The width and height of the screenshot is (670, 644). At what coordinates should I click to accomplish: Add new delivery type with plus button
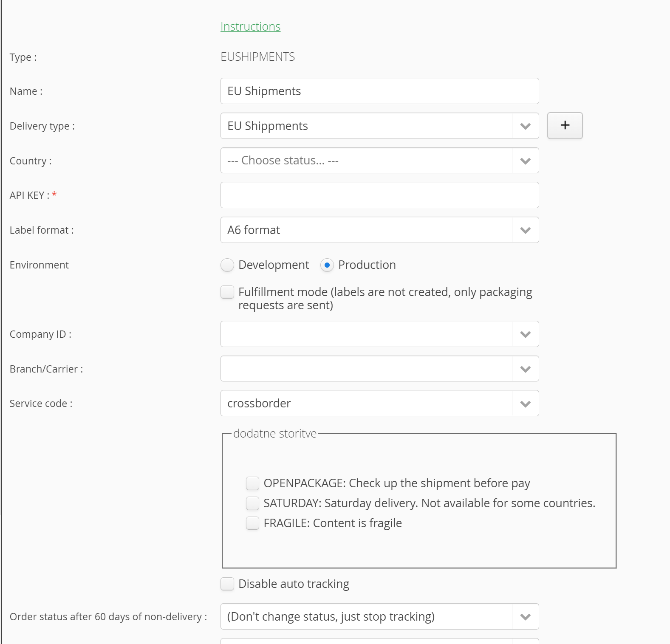(565, 125)
